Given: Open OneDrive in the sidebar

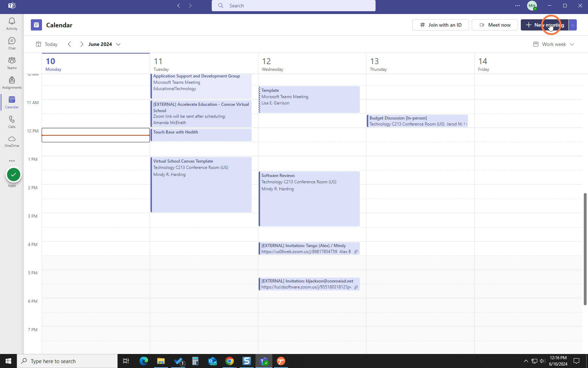Looking at the screenshot, I should (12, 141).
